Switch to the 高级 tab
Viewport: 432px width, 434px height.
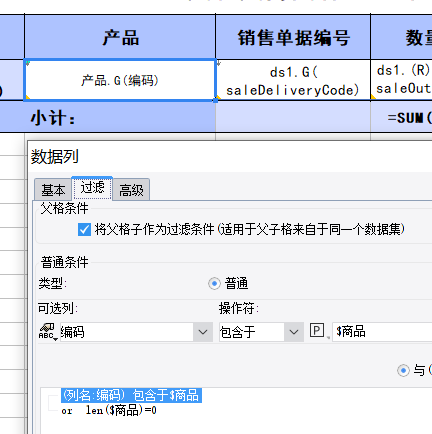point(131,190)
